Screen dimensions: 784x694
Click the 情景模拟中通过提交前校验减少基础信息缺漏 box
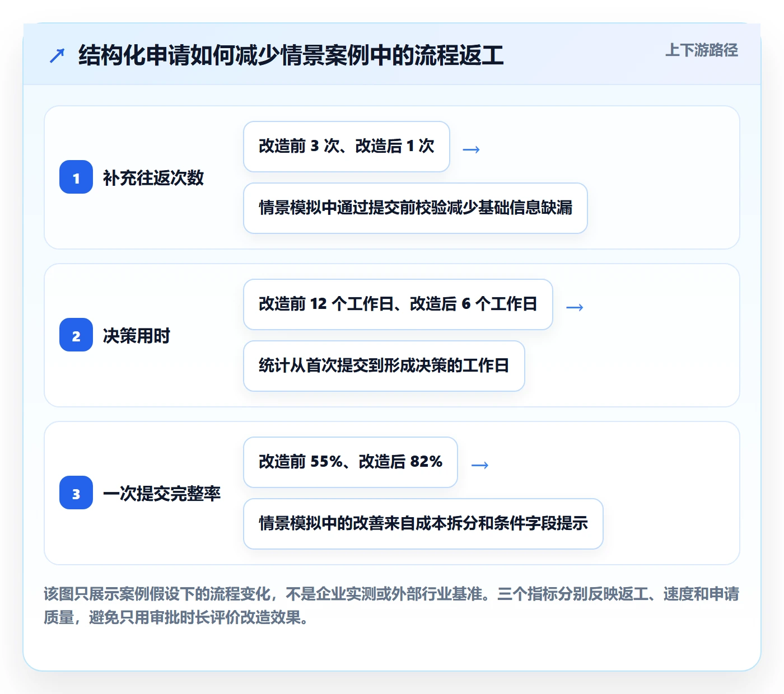416,208
